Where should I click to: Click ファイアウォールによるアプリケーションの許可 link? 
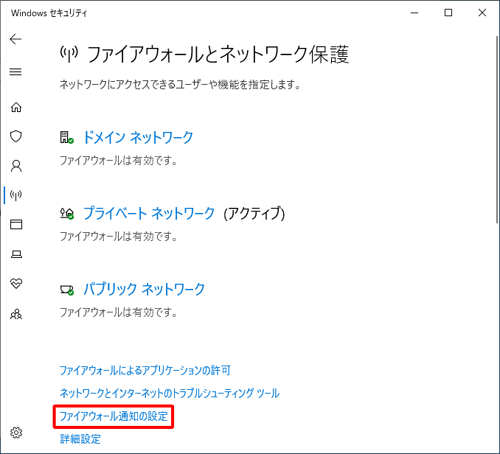145,370
